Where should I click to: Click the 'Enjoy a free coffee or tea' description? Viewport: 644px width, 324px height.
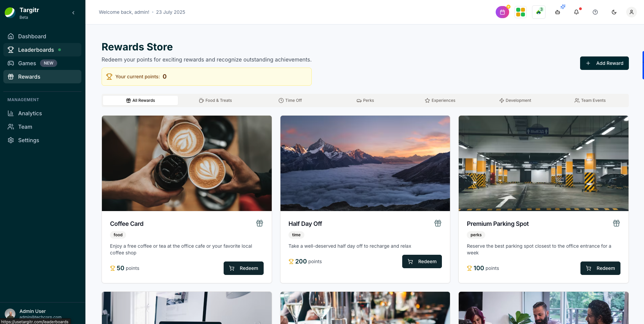pyautogui.click(x=181, y=249)
